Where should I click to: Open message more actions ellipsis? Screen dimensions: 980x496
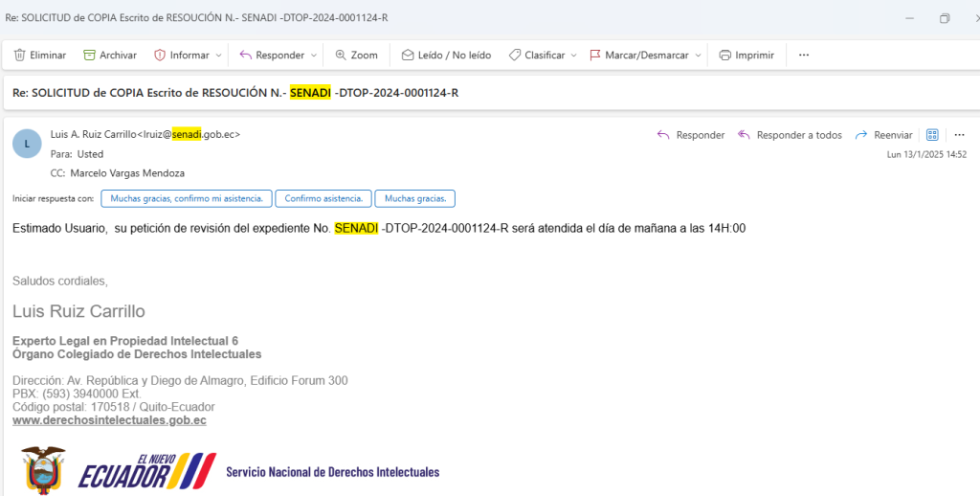click(960, 135)
